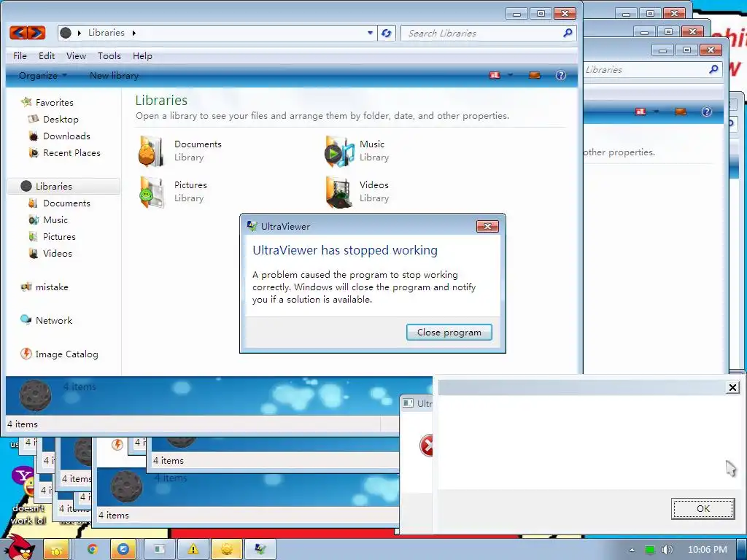Open the Documents library icon

coord(151,151)
